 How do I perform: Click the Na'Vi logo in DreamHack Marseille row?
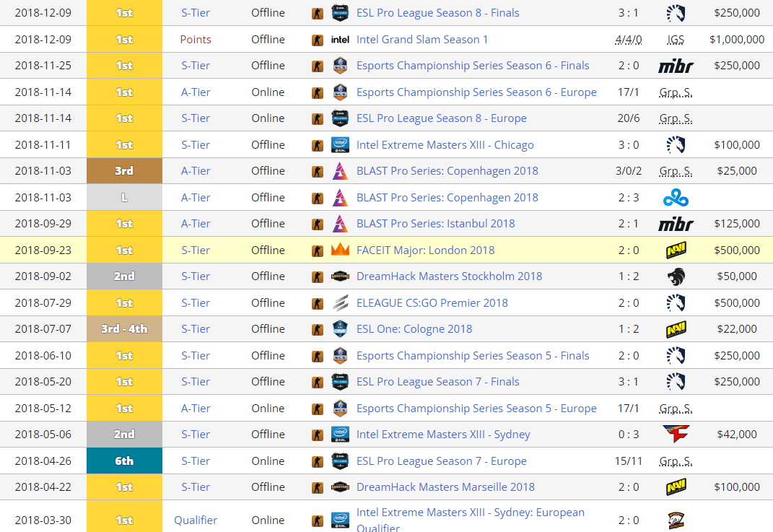point(676,487)
